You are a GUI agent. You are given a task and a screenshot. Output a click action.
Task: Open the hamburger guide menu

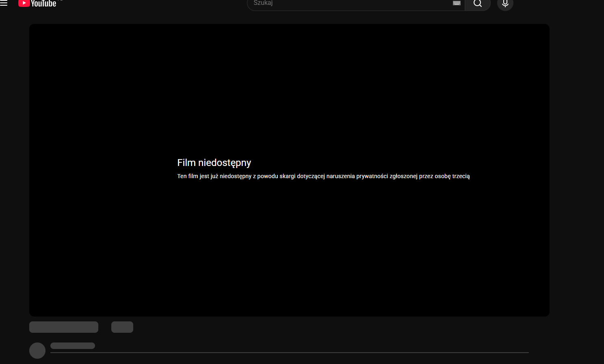(x=4, y=3)
